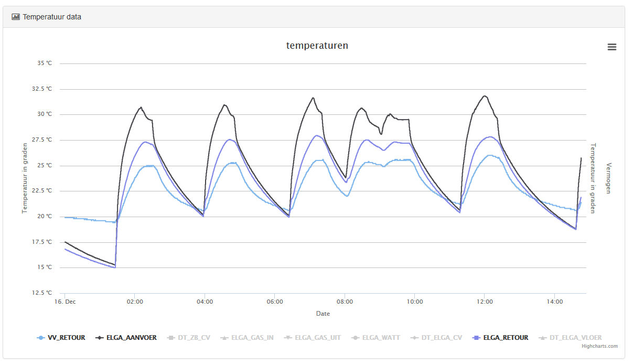Click the chart title 'temperaturen'
The width and height of the screenshot is (633, 364).
click(317, 46)
